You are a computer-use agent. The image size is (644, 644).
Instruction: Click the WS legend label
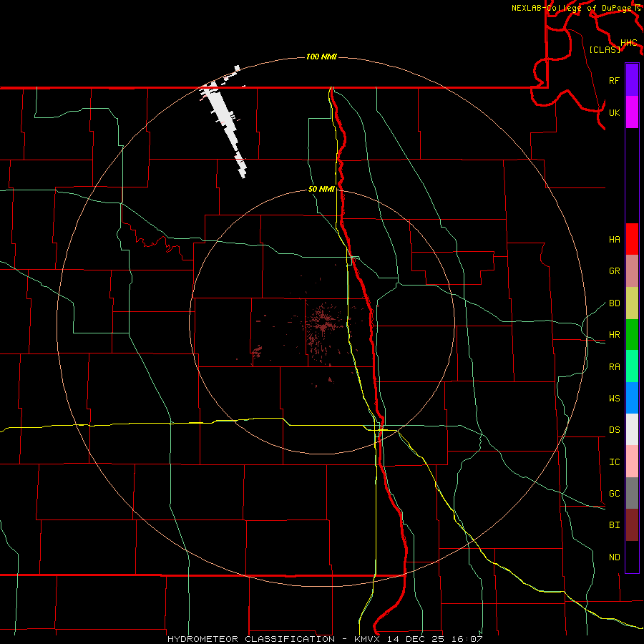point(615,398)
